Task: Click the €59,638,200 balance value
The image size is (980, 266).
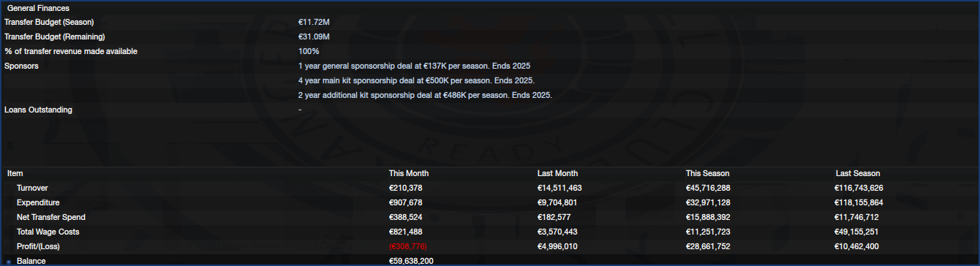Action: (411, 261)
